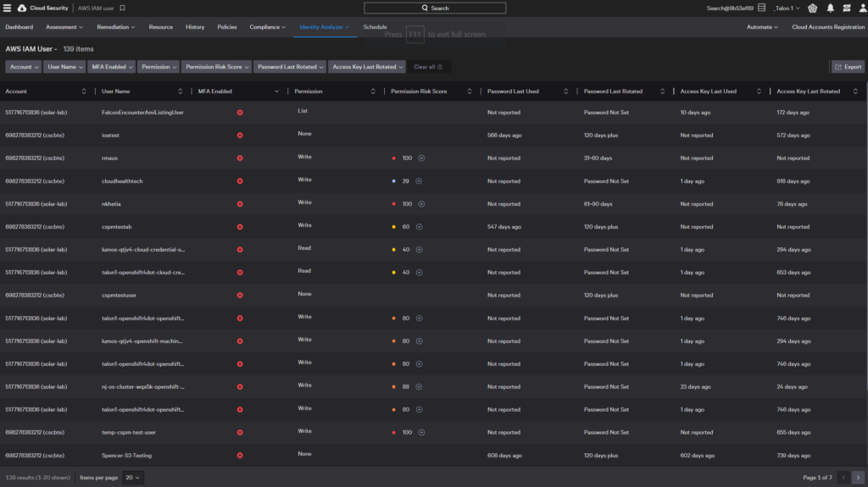Viewport: 868px width, 487px height.
Task: Click the Cloud Security falcon logo
Action: (x=22, y=8)
